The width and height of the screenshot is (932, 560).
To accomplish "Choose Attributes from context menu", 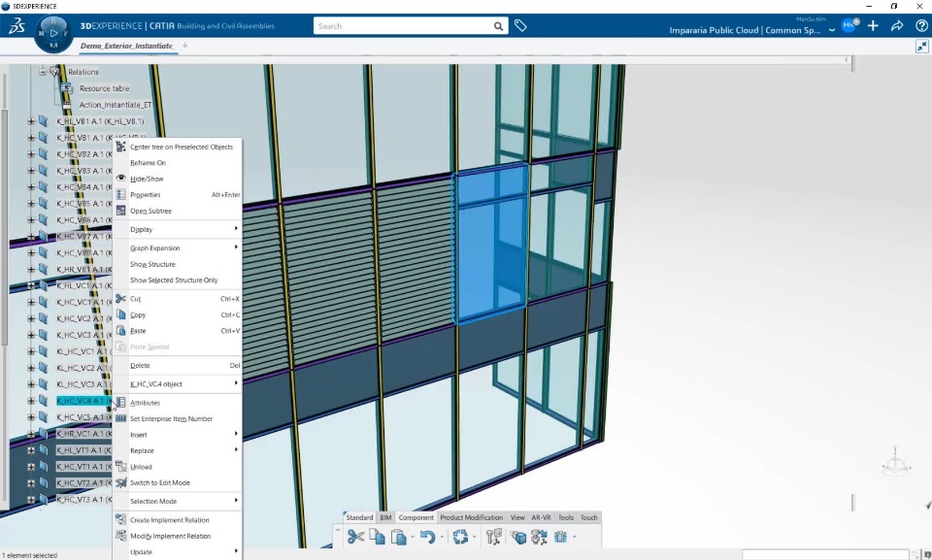I will click(177, 403).
